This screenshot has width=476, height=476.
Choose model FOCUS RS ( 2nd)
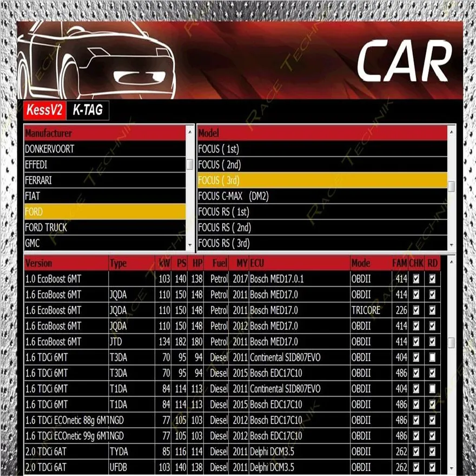(x=322, y=228)
